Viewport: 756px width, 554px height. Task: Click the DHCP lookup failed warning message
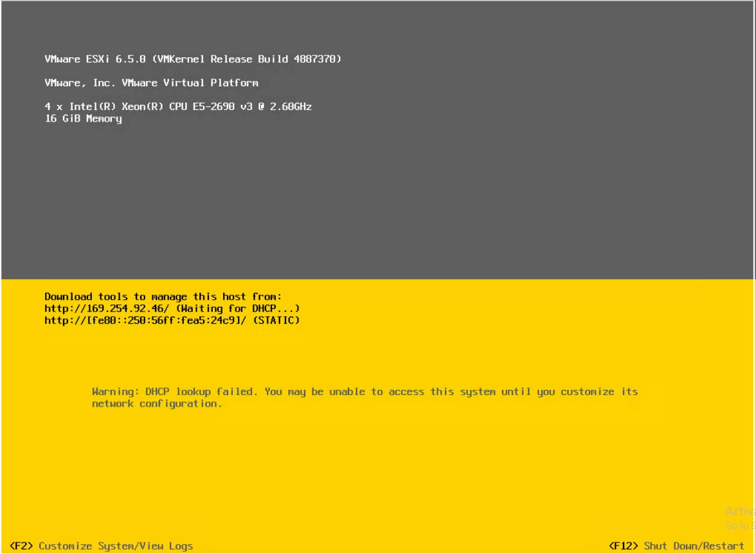pos(365,398)
